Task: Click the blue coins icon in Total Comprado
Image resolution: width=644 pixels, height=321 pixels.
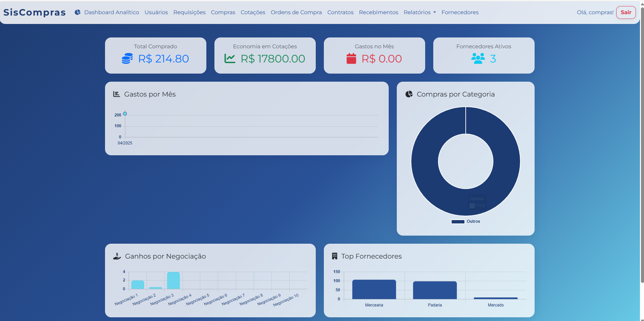Action: point(127,59)
